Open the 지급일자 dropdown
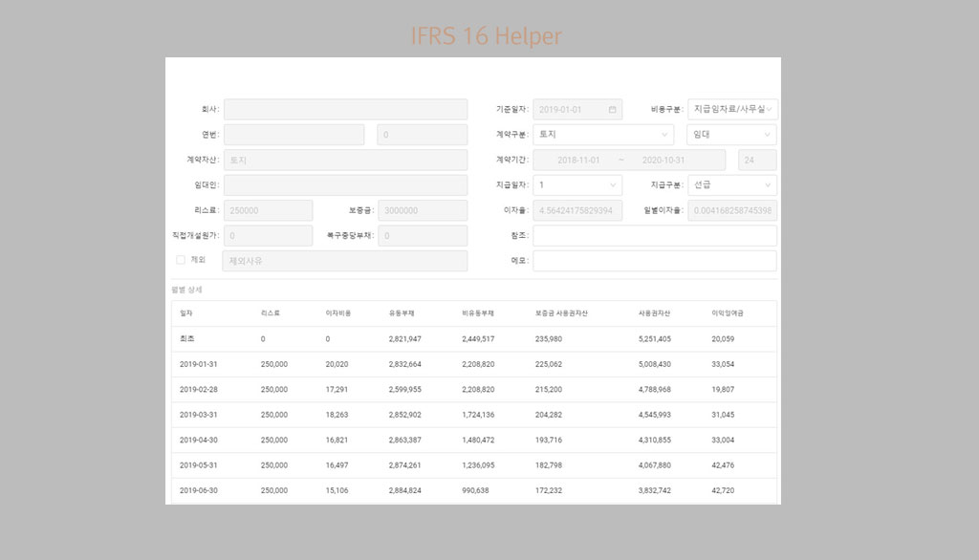This screenshot has height=560, width=979. (577, 185)
